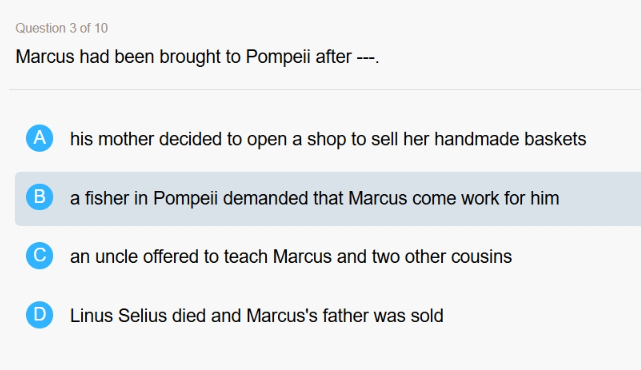Click 'an uncle offered' at option C start
This screenshot has width=641, height=370.
(134, 257)
